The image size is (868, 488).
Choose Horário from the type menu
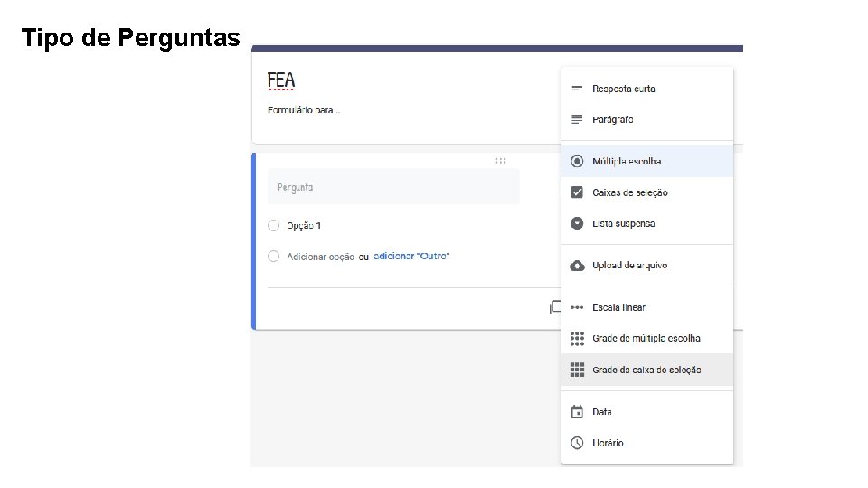click(x=647, y=443)
